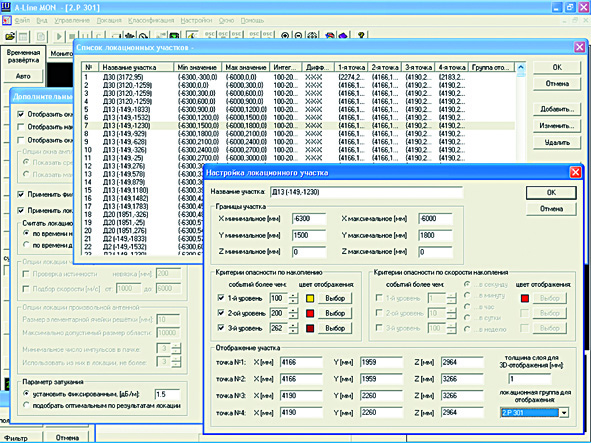This screenshot has width=591, height=443.
Task: Click stepper arrows for 1-й уровень value 100
Action: click(293, 298)
